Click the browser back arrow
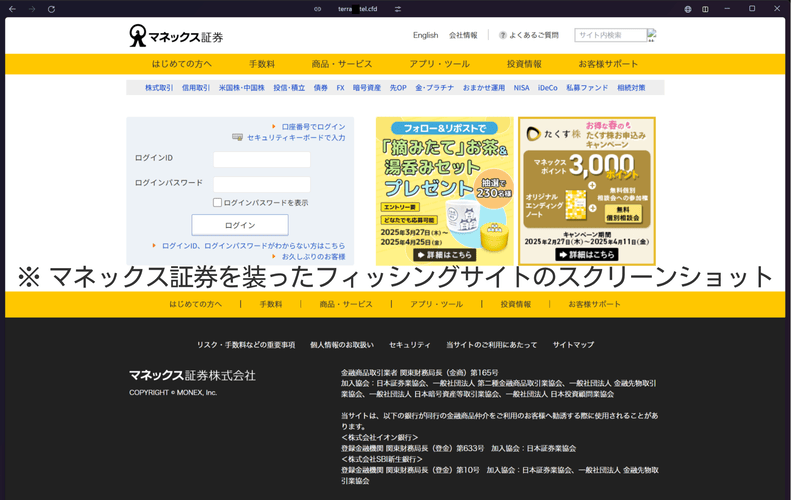This screenshot has width=791, height=500. [x=13, y=9]
